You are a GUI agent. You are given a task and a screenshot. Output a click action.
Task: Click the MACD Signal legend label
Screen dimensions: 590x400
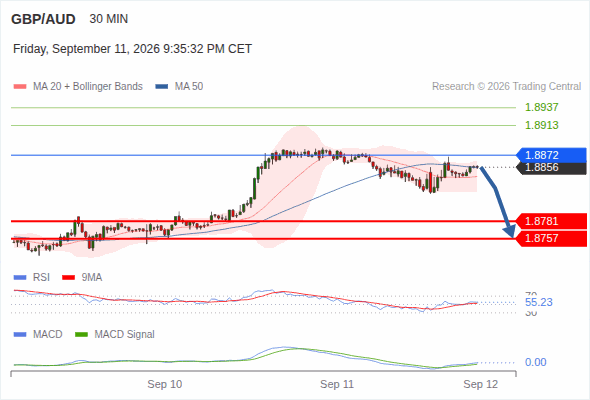(125, 335)
